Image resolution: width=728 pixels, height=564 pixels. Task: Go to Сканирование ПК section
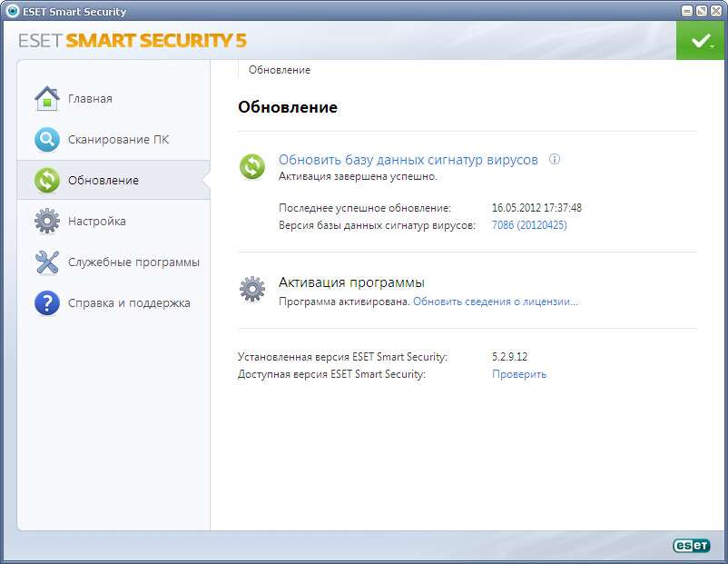(118, 140)
